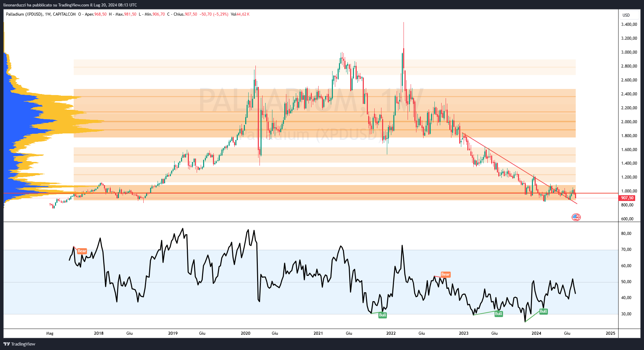Select the Bull divergence label near 2022

pos(382,315)
